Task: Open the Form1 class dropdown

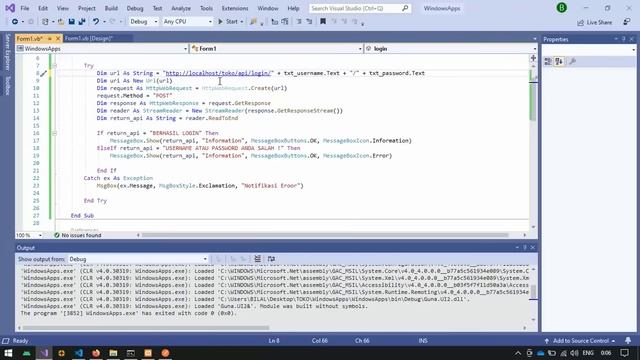Action: [276, 49]
